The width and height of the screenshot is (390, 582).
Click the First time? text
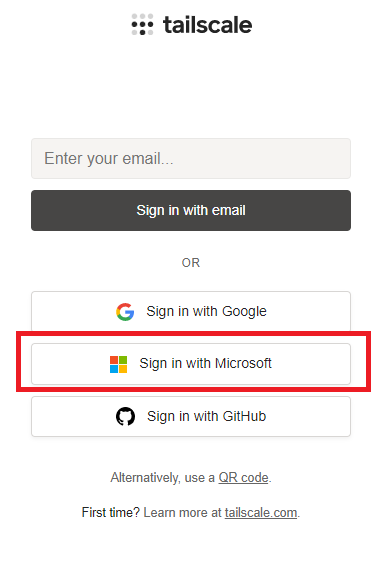pos(111,513)
